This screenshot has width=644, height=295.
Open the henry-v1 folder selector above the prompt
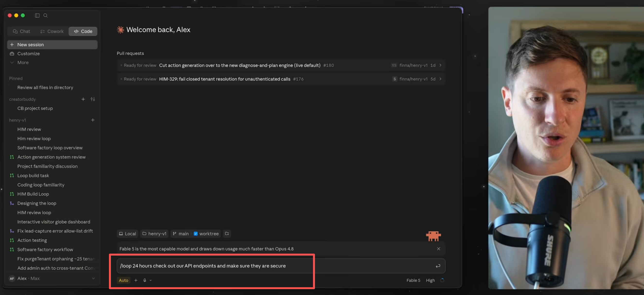pos(154,234)
